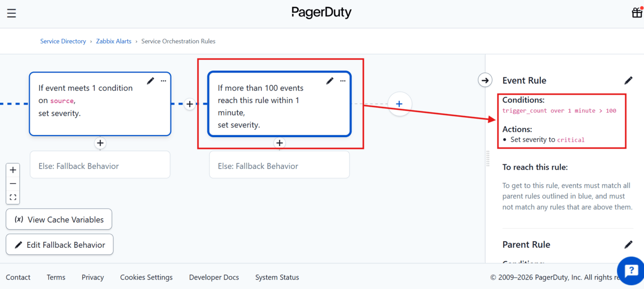644x289 pixels.
Task: Add new rule after 100 events rule
Action: (399, 104)
